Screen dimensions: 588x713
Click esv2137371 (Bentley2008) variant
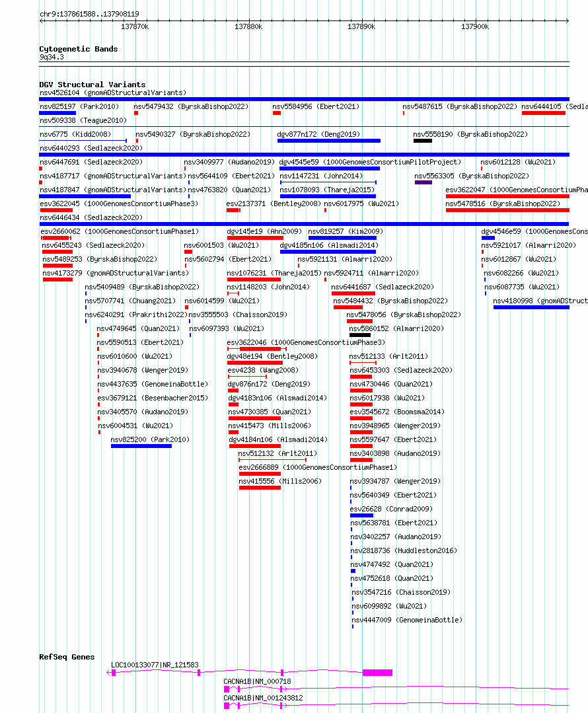click(274, 204)
